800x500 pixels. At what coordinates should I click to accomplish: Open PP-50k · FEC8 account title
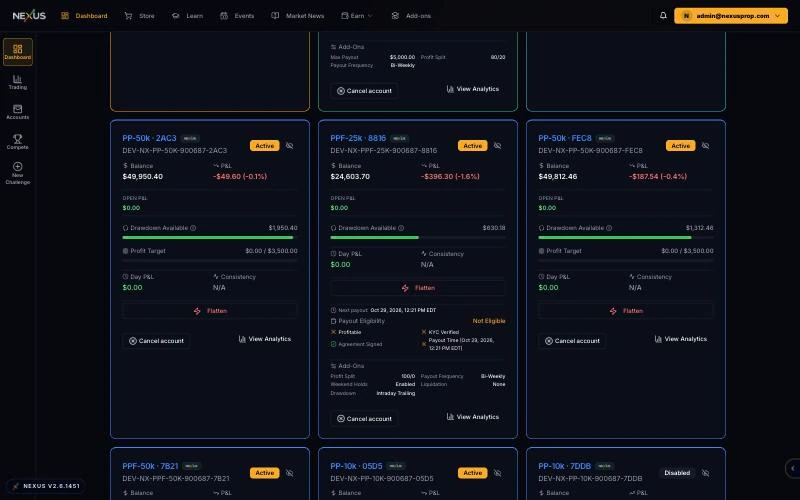tap(565, 138)
